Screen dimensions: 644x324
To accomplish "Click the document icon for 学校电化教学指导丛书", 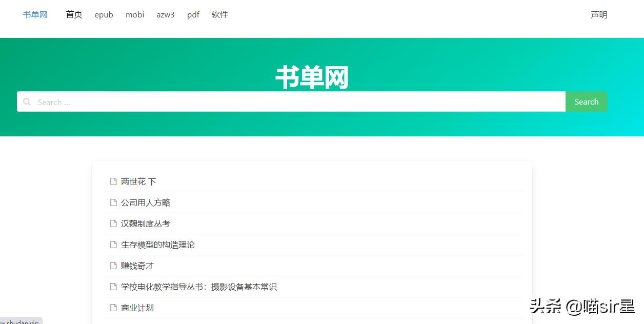I will pyautogui.click(x=113, y=287).
